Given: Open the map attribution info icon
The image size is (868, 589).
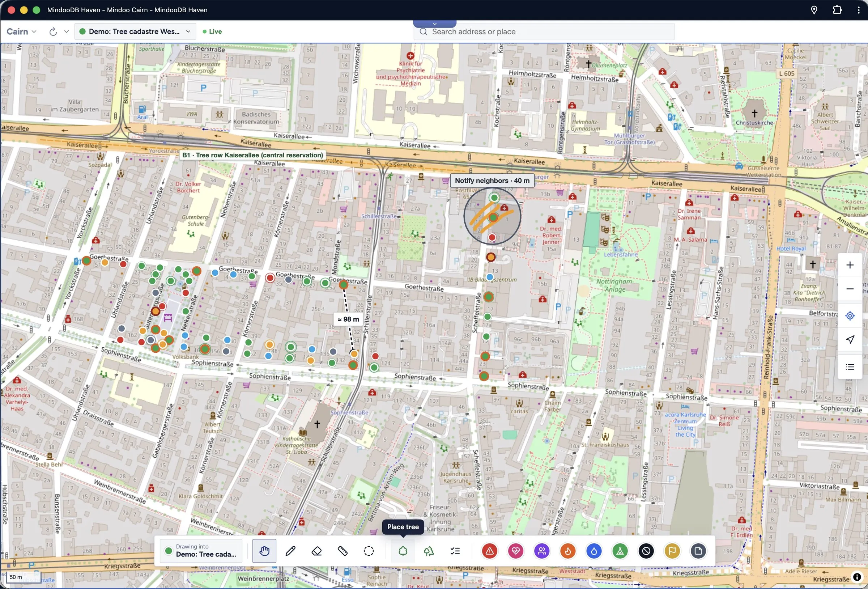Looking at the screenshot, I should point(857,577).
